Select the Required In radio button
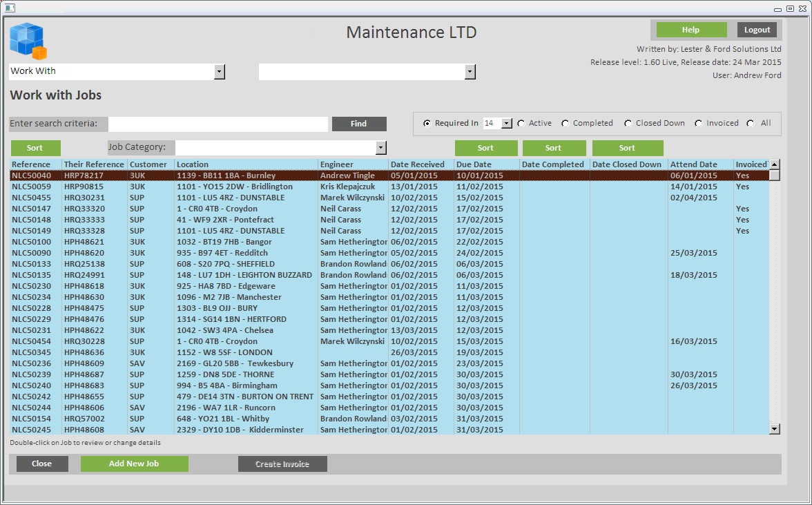The image size is (812, 505). (427, 123)
